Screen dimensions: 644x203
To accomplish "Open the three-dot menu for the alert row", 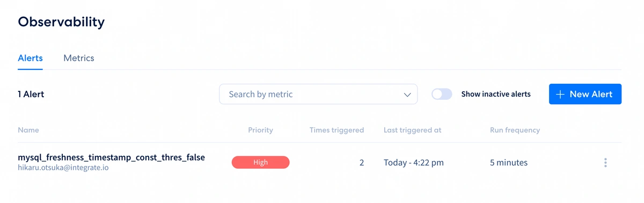I will (605, 163).
